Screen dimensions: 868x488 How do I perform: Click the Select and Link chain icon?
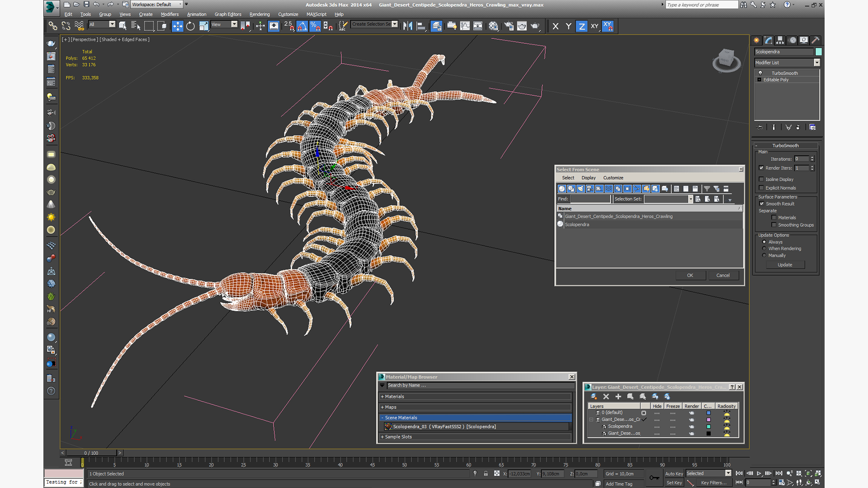52,26
